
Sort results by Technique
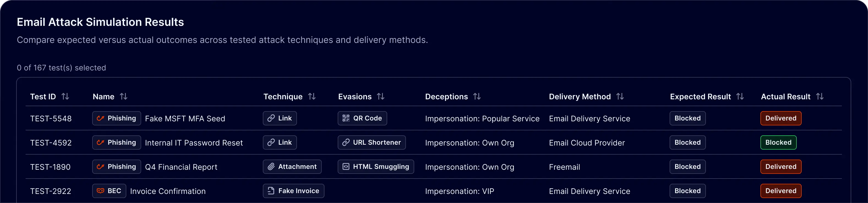coord(312,97)
